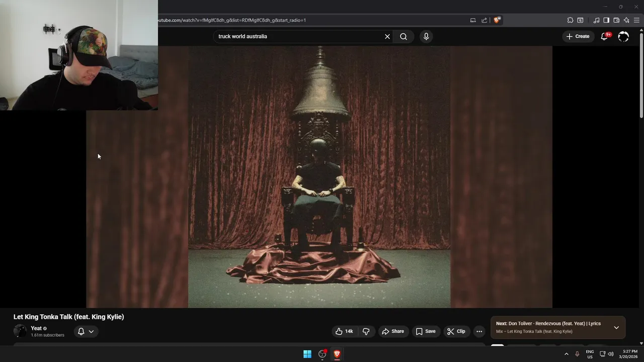Click the Brave Shields lion icon
This screenshot has width=644, height=362.
tap(497, 20)
